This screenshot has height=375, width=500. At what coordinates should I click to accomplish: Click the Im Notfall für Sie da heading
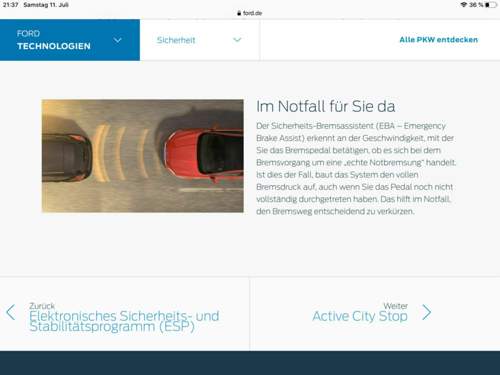(326, 107)
